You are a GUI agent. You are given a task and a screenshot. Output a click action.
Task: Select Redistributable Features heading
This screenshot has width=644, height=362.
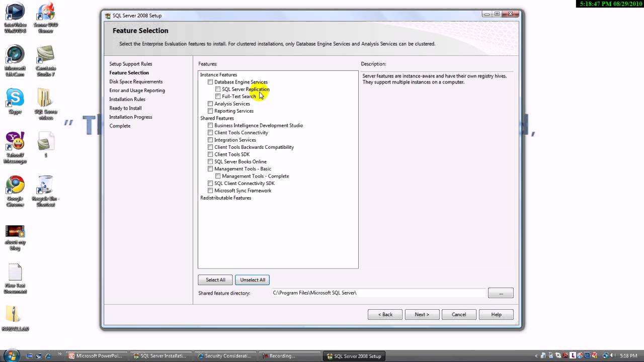(225, 198)
